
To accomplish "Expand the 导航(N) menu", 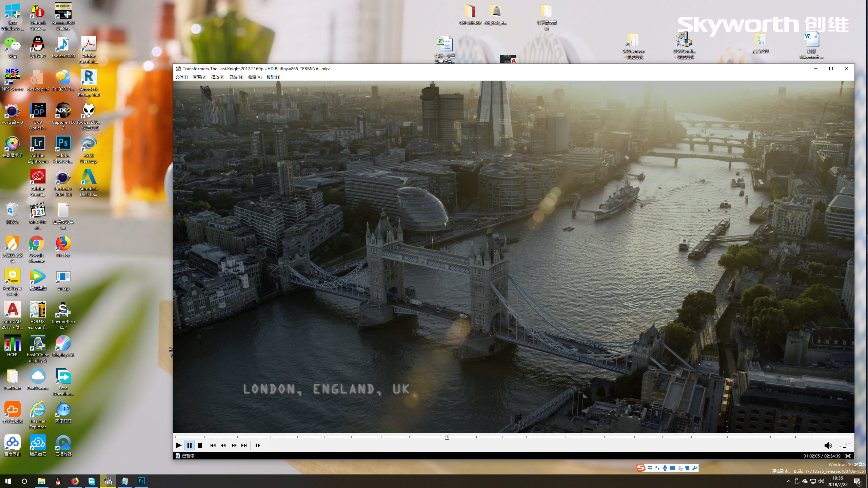I will (x=236, y=77).
